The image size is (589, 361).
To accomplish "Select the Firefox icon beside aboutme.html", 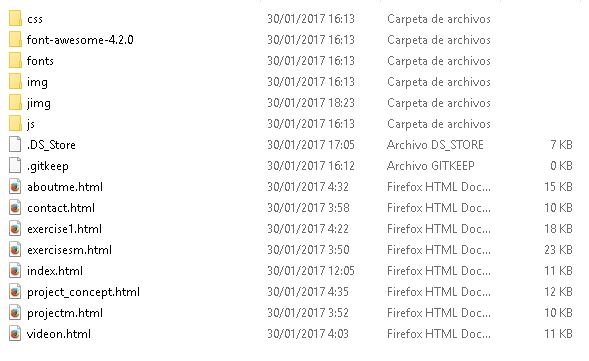I will tap(15, 187).
